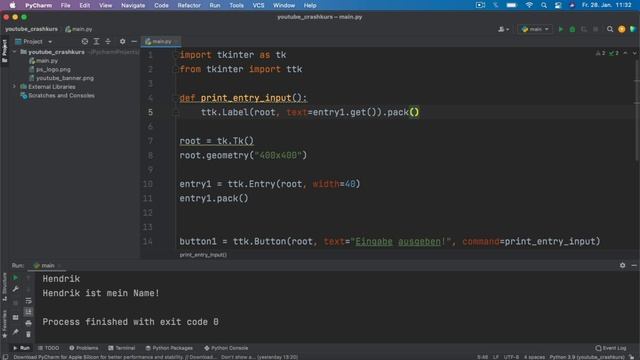Image resolution: width=640 pixels, height=360 pixels.
Task: Start debugging with the green bug icon
Action: click(572, 29)
